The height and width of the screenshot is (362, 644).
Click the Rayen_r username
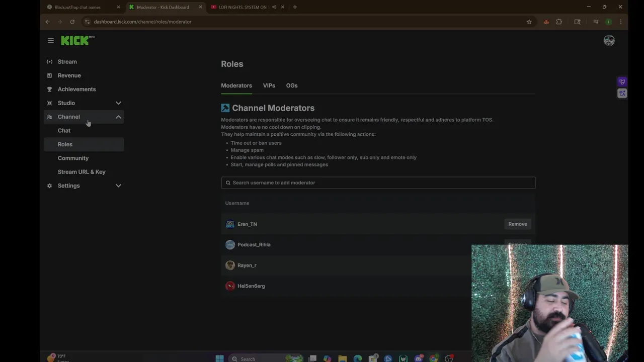pos(247,265)
